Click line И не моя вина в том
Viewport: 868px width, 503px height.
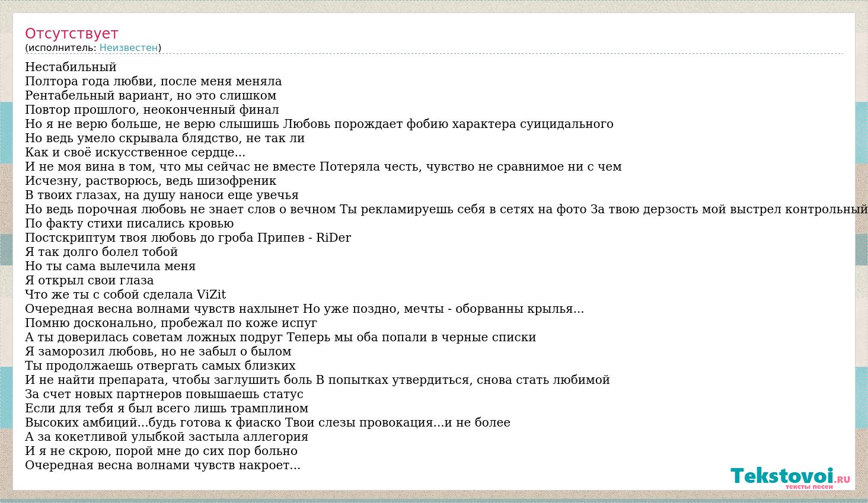[x=323, y=166]
